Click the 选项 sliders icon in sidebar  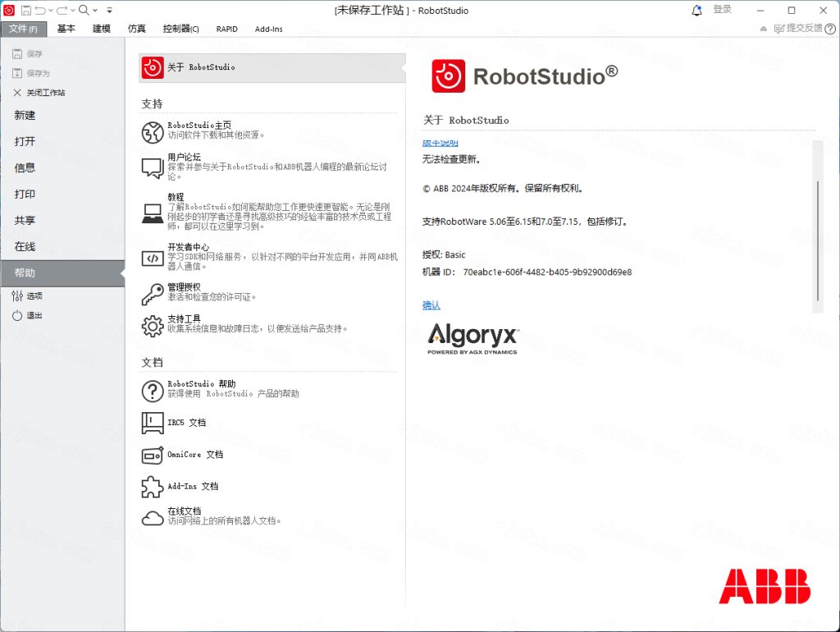[17, 296]
